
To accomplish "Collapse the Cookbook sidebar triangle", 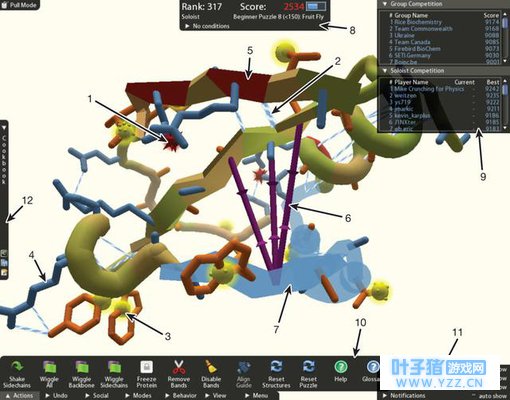I will coord(4,128).
